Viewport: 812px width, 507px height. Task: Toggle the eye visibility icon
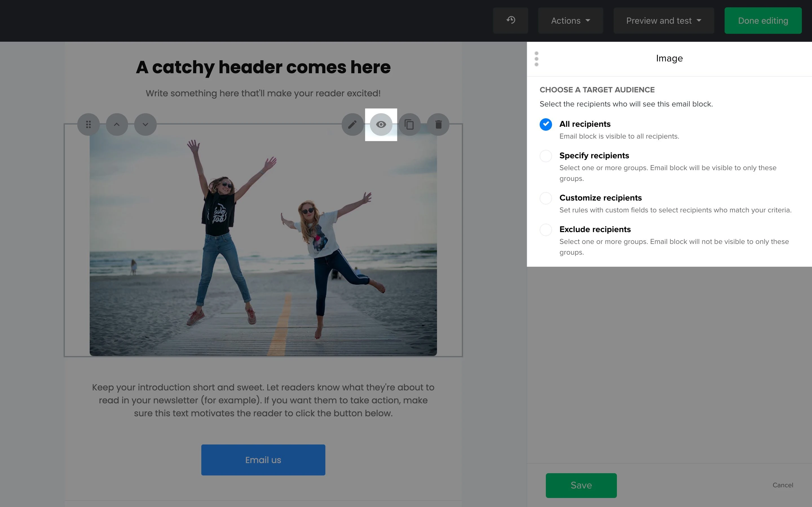coord(381,125)
